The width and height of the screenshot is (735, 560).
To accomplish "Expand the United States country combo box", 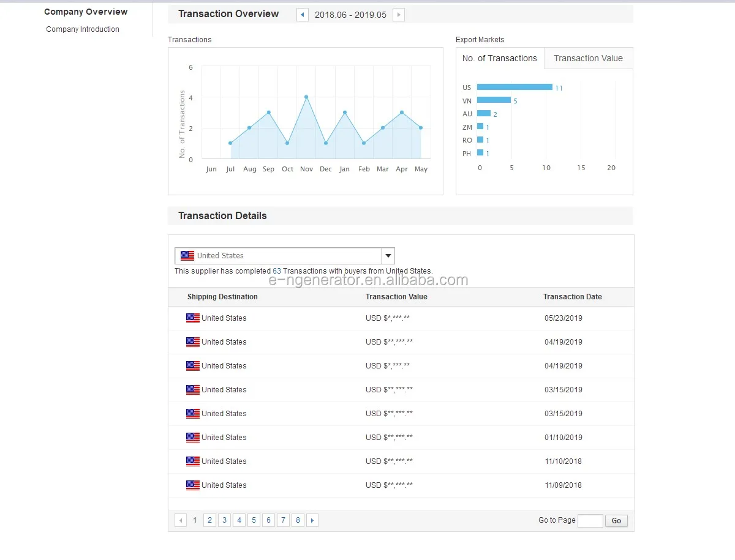I will tap(285, 256).
